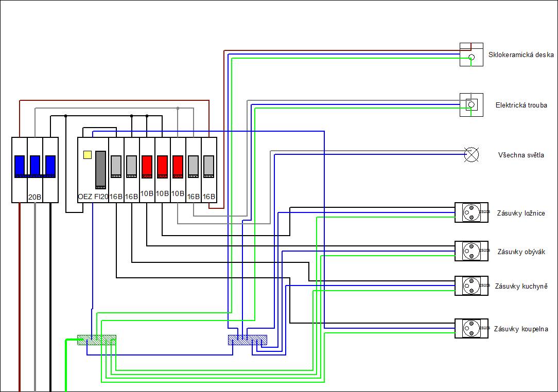Click the yellow test button on OEZ FI20
Viewport: 558px width, 392px height.
tap(88, 155)
